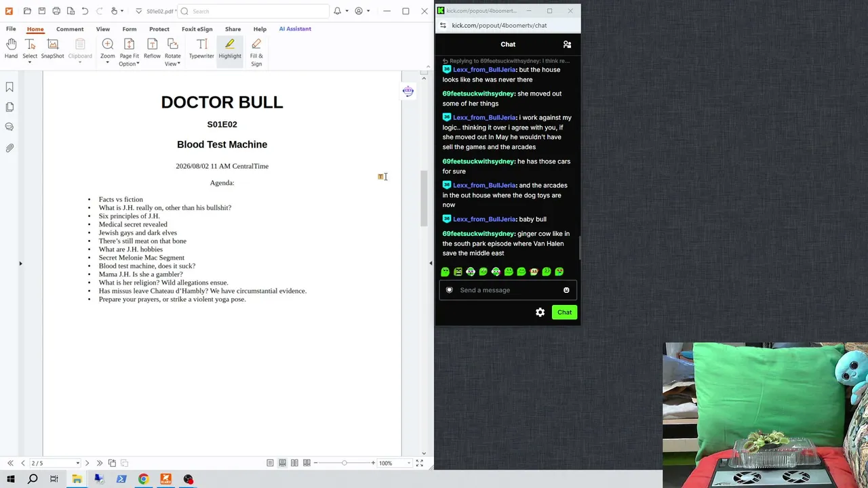Expand the Select tool dropdown
Viewport: 868px width, 488px height.
coord(30,63)
